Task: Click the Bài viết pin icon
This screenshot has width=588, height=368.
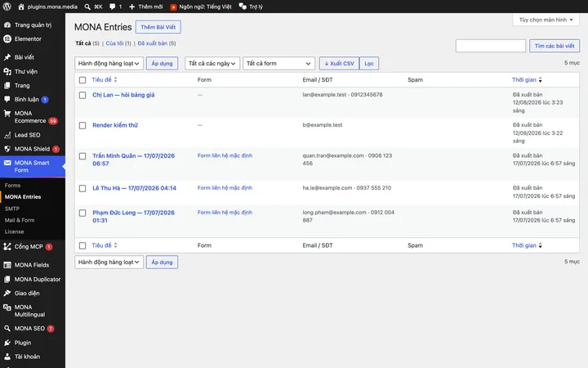Action: click(7, 57)
